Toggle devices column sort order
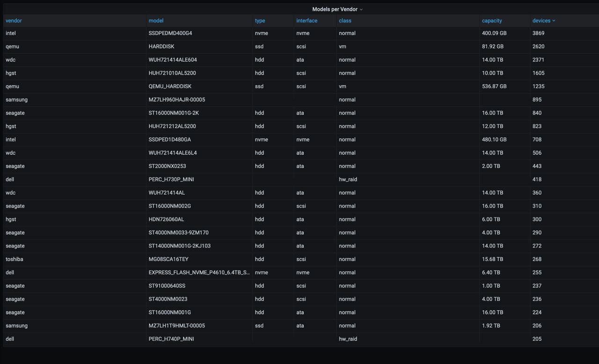Viewport: 599px width, 364px height. [544, 21]
